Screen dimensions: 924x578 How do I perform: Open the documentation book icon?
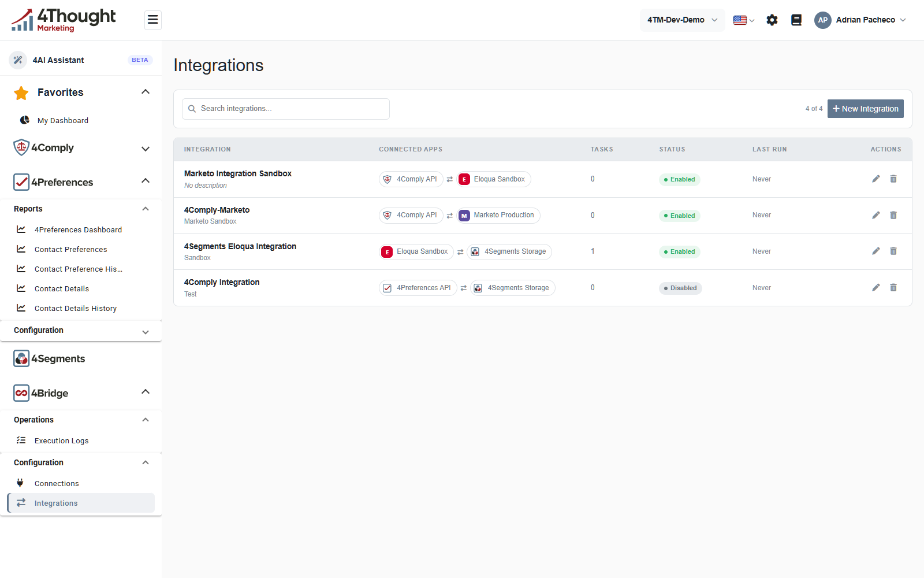tap(796, 20)
